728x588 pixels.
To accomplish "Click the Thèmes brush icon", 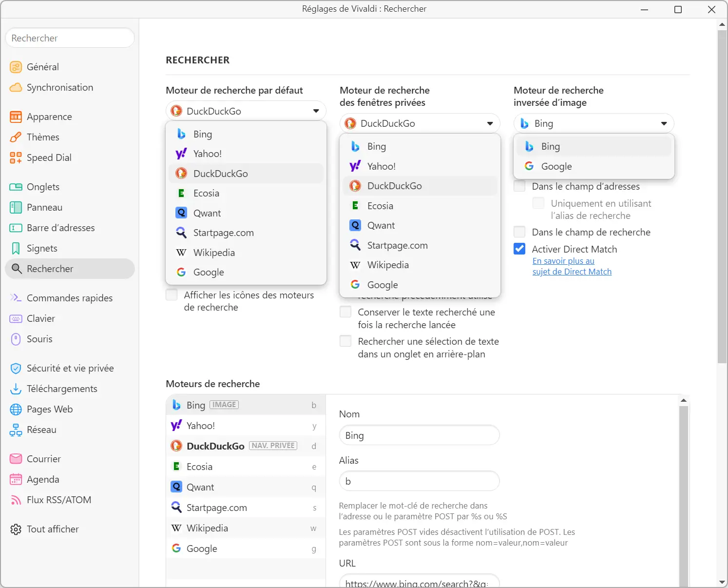I will [16, 137].
